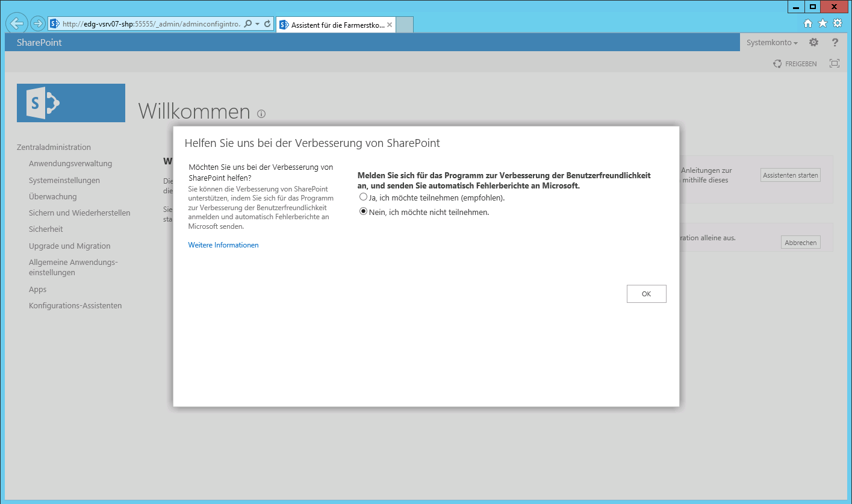
Task: Click the SharePoint site logo
Action: [x=71, y=103]
